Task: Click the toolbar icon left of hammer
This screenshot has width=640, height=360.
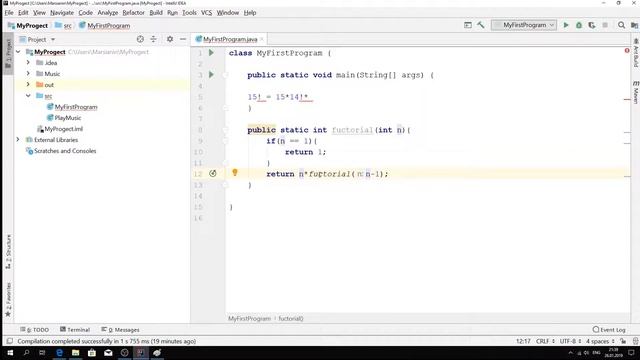Action: (468, 25)
